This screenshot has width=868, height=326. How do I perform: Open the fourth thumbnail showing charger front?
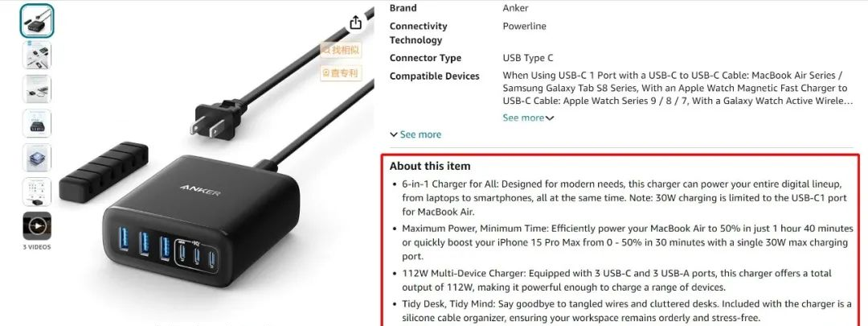(x=37, y=123)
